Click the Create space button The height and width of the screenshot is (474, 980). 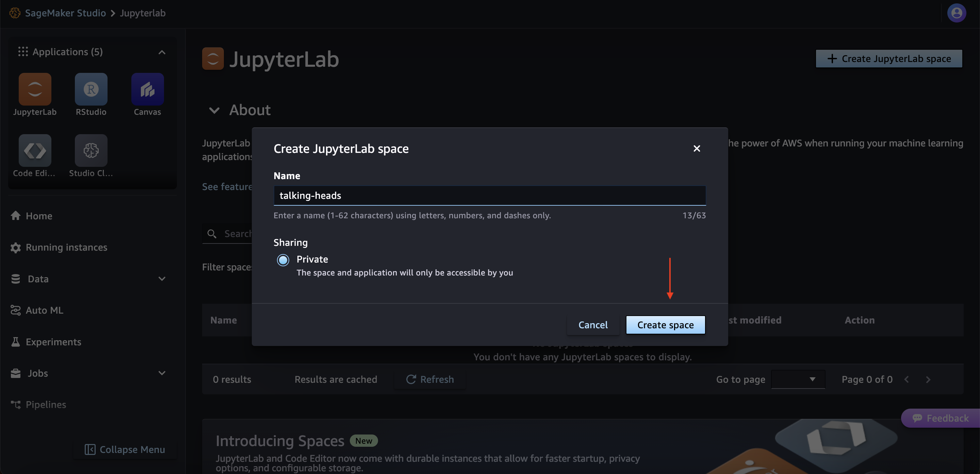(665, 325)
